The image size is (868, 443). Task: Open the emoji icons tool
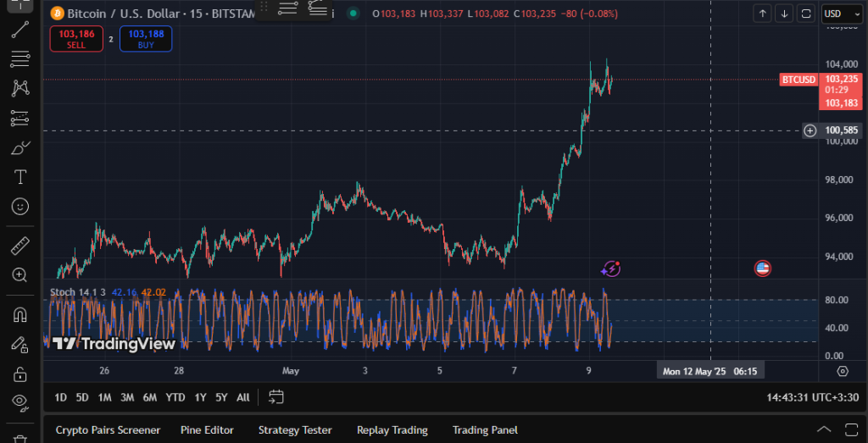[20, 207]
